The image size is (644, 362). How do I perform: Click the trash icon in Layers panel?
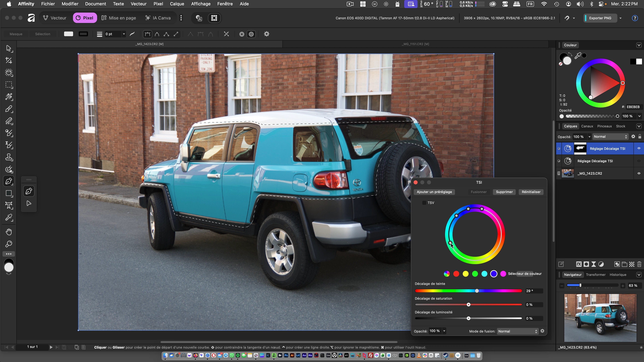[639, 264]
